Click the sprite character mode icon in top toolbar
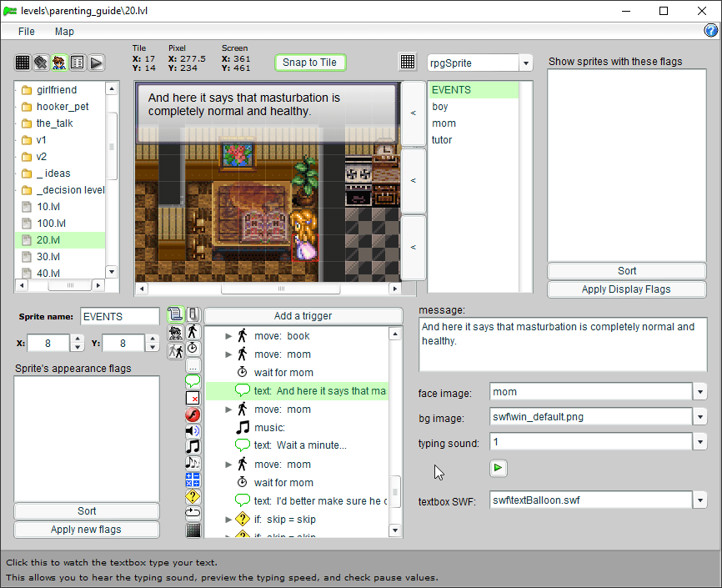Viewport: 722px width, 588px height. 59,63
